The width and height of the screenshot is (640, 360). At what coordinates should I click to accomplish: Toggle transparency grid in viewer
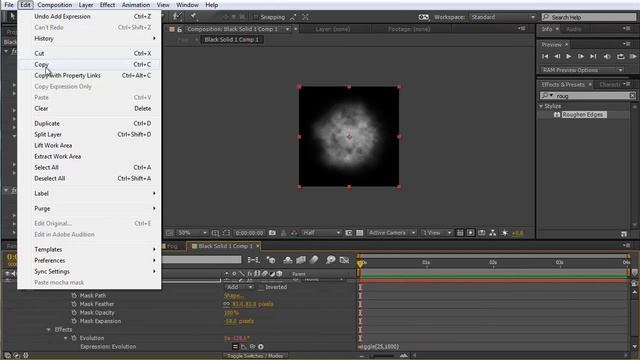360,233
